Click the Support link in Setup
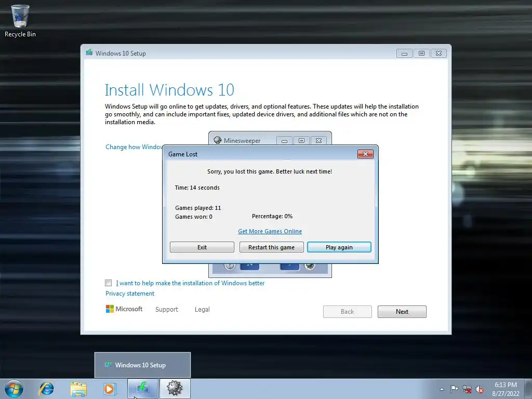 (167, 310)
